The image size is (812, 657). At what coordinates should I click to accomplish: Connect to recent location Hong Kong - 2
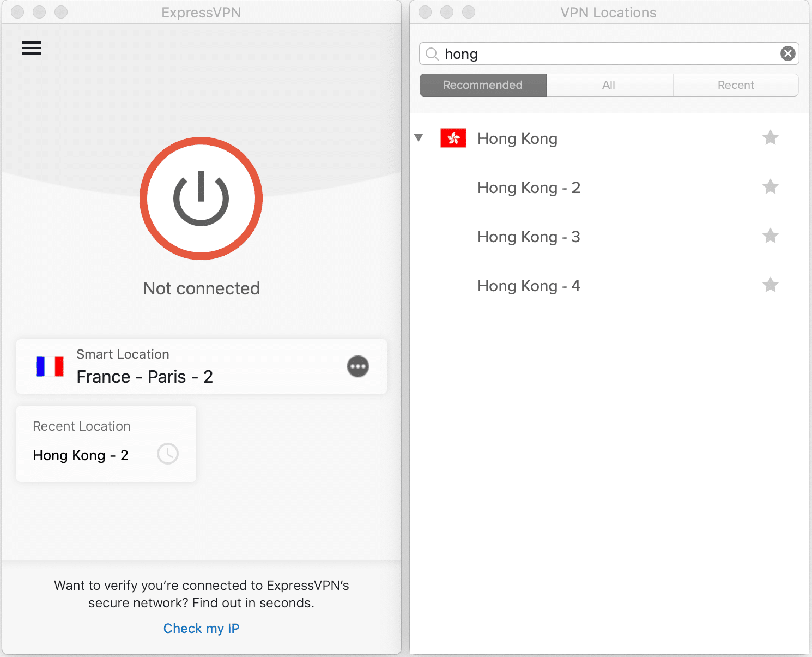[x=106, y=444]
